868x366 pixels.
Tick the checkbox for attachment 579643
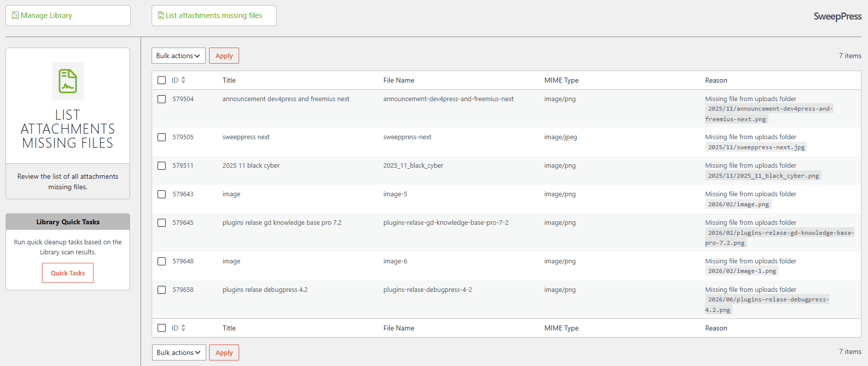pos(162,194)
